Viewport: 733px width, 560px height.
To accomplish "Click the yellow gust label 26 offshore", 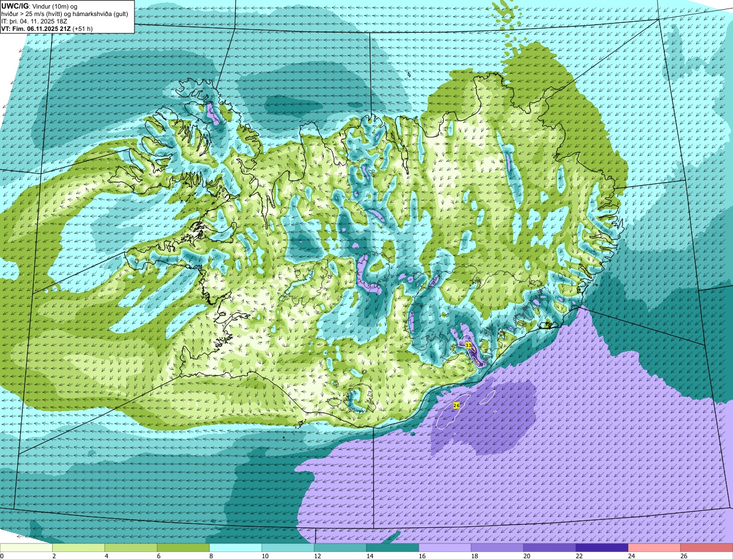I will click(x=456, y=405).
